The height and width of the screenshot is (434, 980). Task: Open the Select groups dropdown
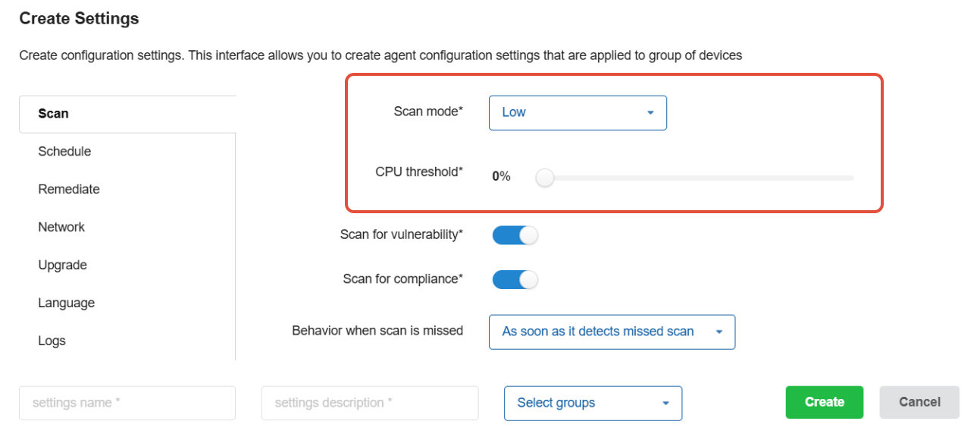click(x=592, y=403)
